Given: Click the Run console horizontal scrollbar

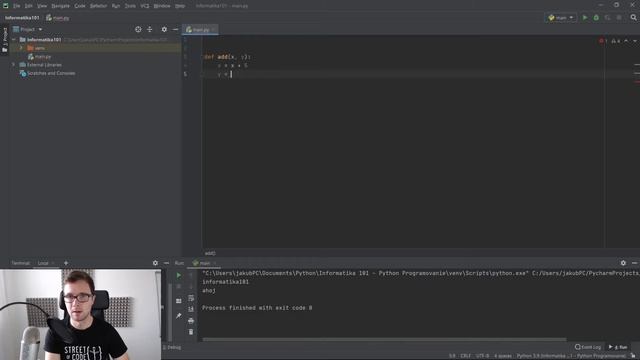Looking at the screenshot, I should 384,340.
